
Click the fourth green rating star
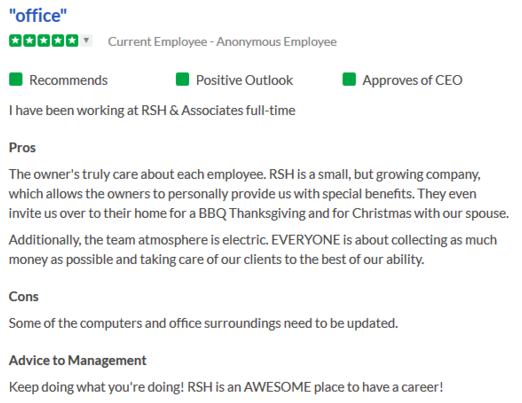58,41
